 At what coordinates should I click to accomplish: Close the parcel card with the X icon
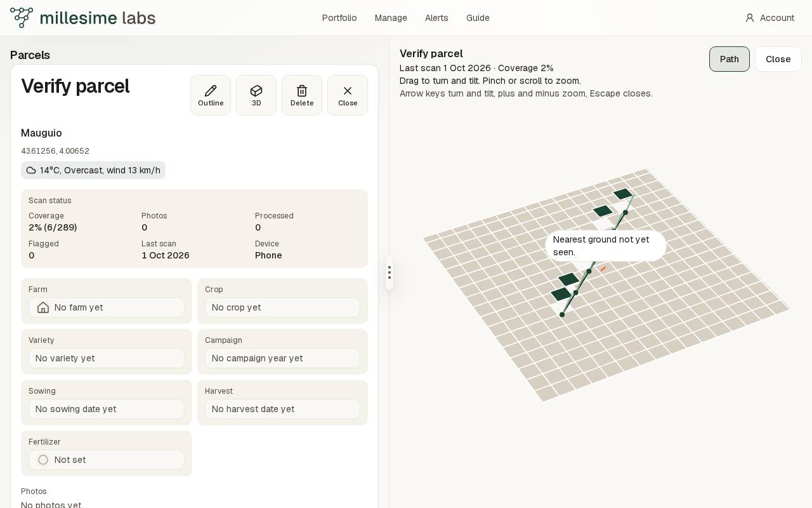(x=348, y=95)
